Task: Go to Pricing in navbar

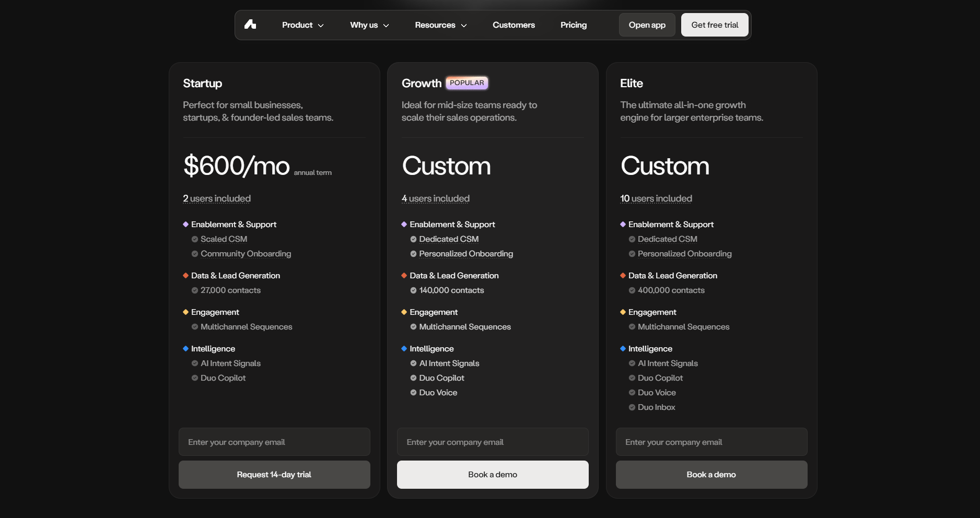Action: click(574, 25)
